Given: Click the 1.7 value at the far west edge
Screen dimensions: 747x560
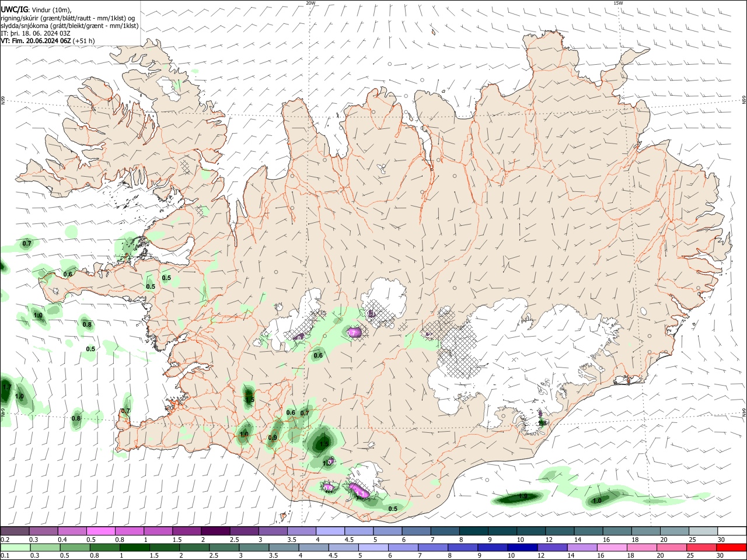Looking at the screenshot, I should pos(7,387).
